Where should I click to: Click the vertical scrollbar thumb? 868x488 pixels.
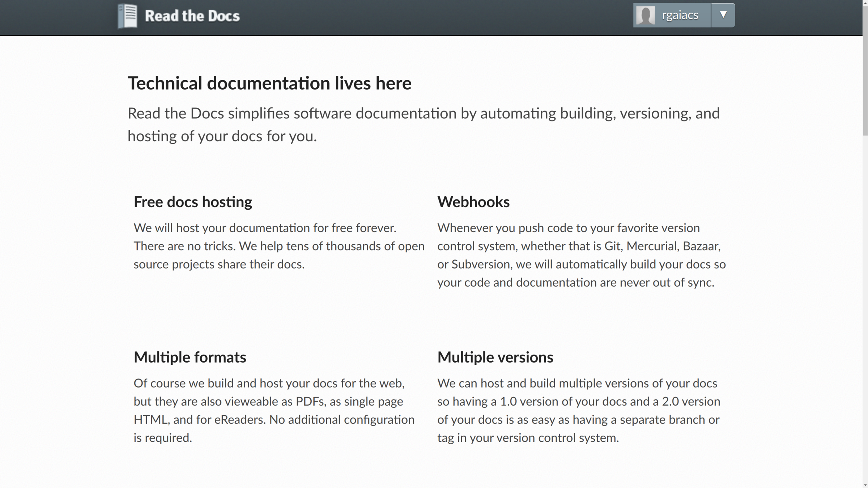pyautogui.click(x=865, y=69)
